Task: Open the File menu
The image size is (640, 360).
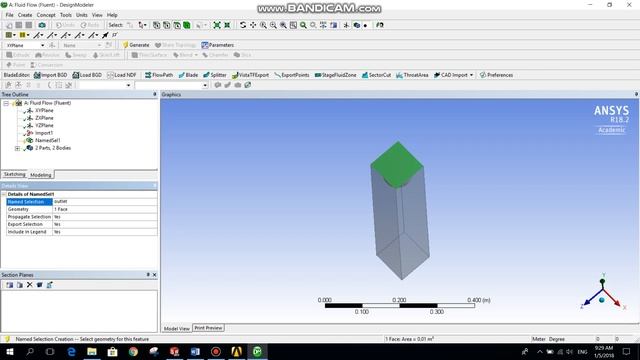Action: (x=9, y=15)
